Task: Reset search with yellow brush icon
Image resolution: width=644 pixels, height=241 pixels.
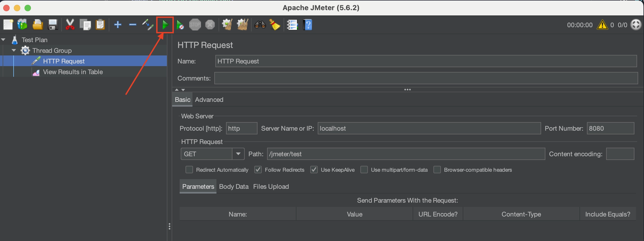Action: pyautogui.click(x=275, y=25)
